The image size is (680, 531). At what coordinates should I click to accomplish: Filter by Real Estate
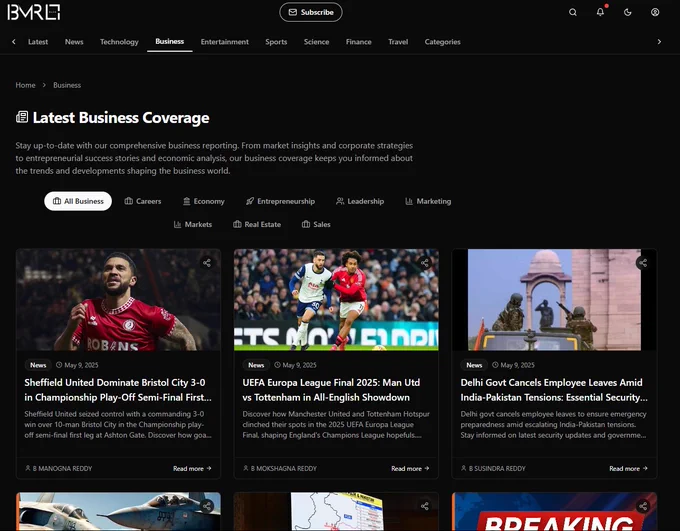[x=257, y=224]
